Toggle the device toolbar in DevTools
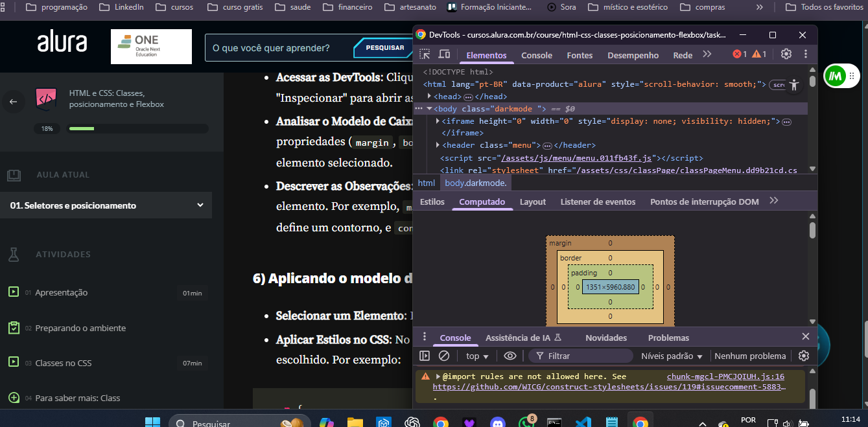 click(x=444, y=54)
